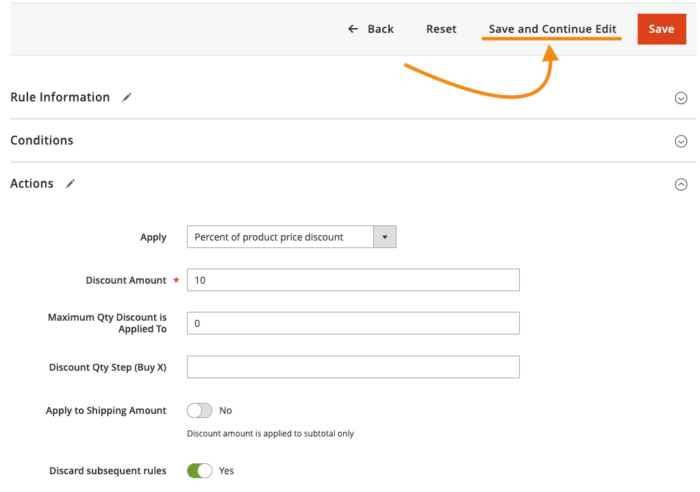This screenshot has width=700, height=492.
Task: Click the Discount Amount label
Action: [x=126, y=280]
